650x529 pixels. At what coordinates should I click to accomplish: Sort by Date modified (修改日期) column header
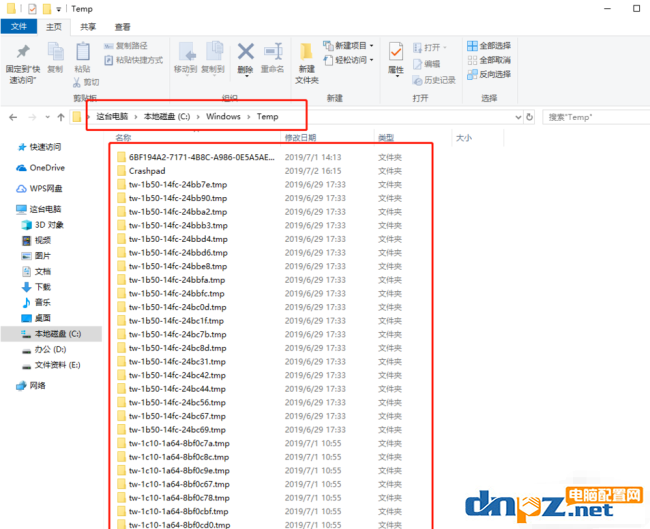click(301, 138)
